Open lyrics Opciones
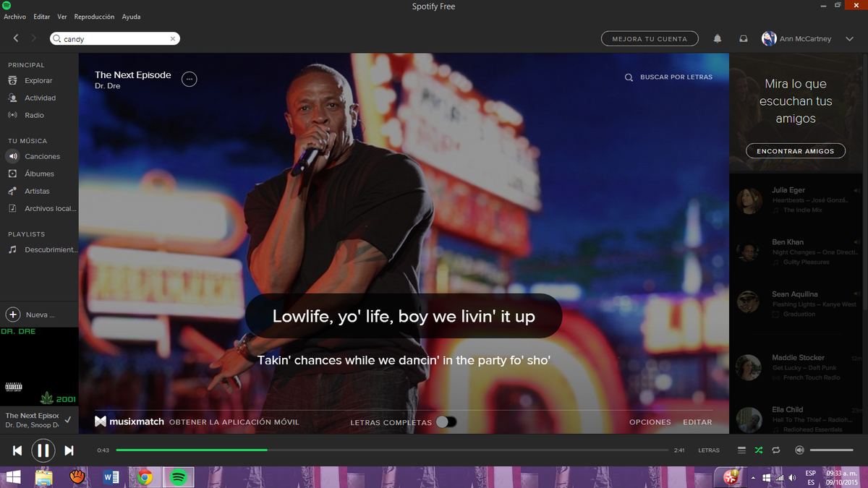 650,422
